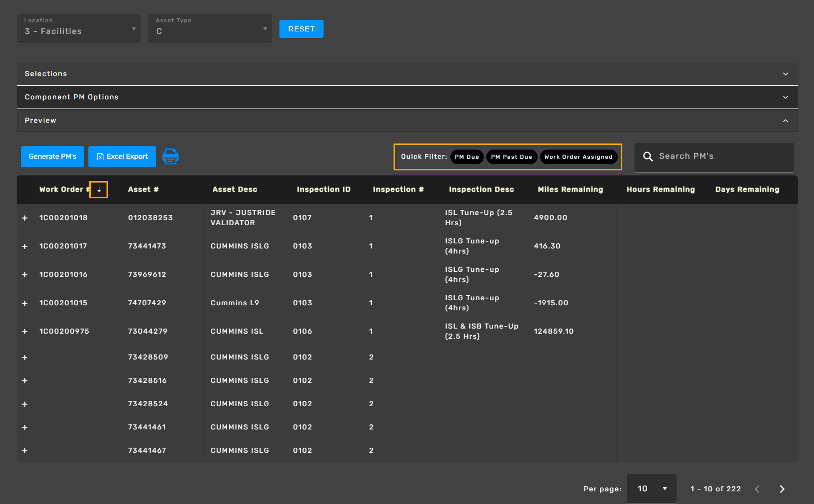The height and width of the screenshot is (504, 814).
Task: Expand row for asset 73428509
Action: point(25,357)
